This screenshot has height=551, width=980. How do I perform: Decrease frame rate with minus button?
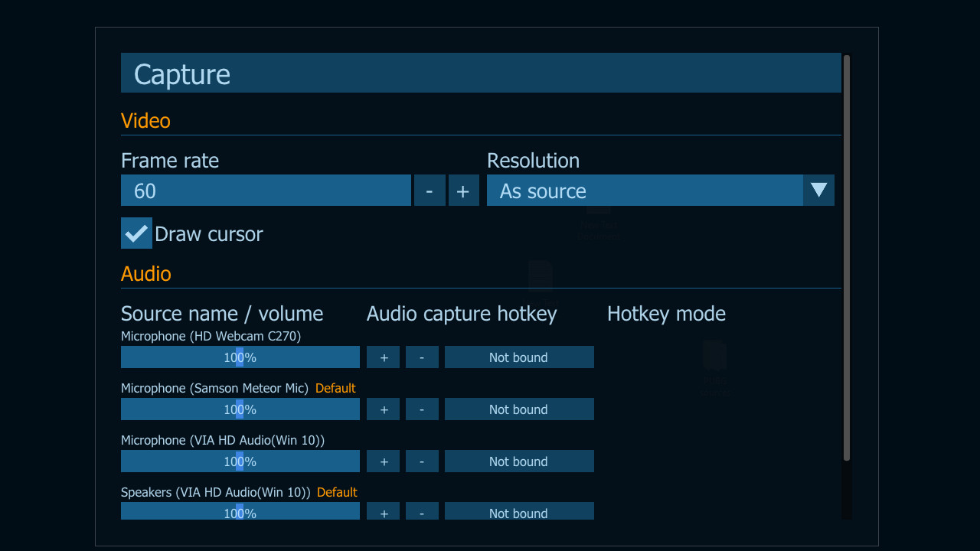pos(430,191)
